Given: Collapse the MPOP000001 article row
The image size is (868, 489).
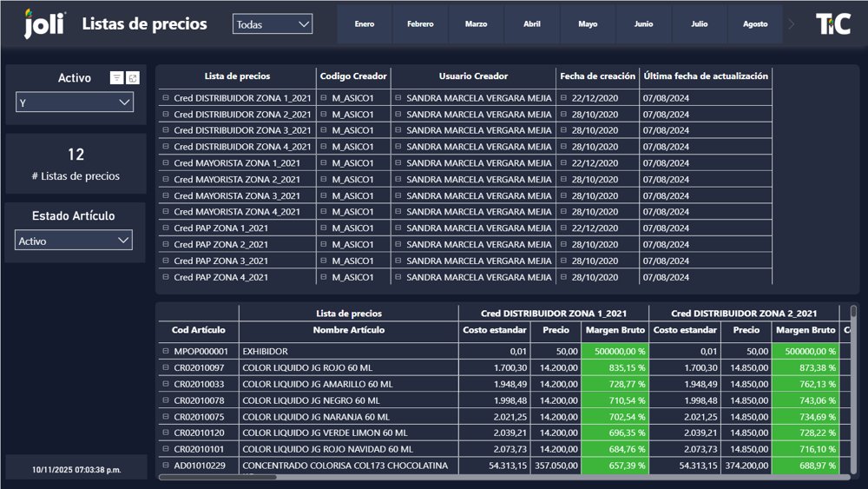Looking at the screenshot, I should coord(165,352).
